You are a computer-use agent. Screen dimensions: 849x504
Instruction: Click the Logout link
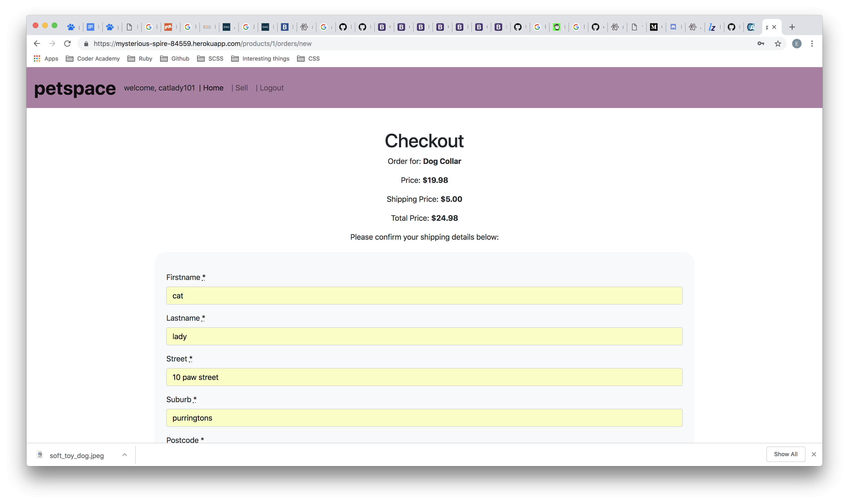tap(271, 88)
